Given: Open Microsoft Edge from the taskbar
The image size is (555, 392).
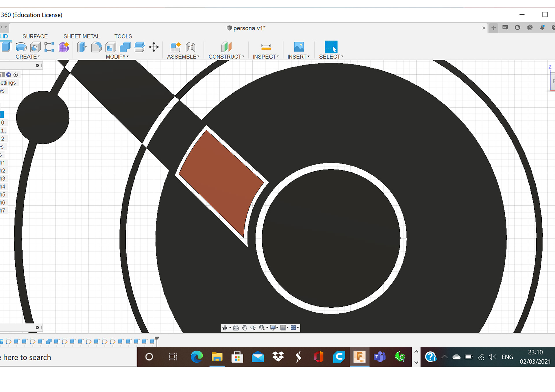Looking at the screenshot, I should coord(197,357).
